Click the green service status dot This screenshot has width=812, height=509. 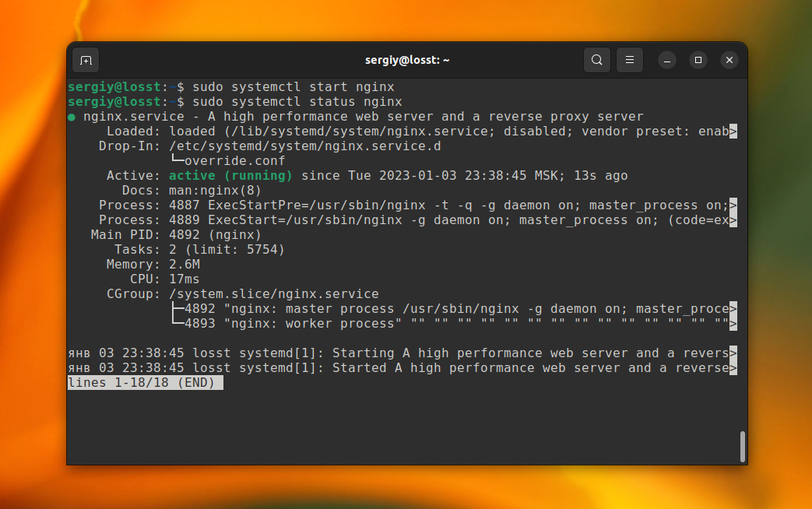(x=72, y=117)
